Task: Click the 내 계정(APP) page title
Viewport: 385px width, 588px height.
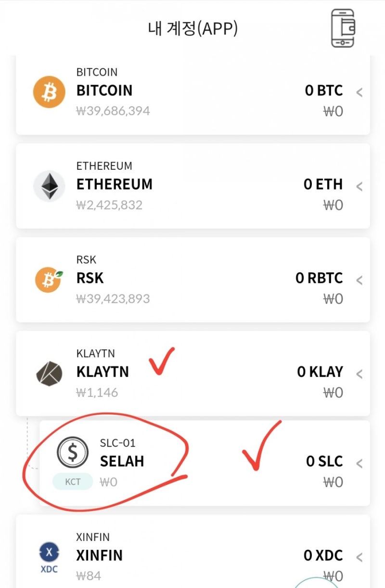Action: (192, 29)
